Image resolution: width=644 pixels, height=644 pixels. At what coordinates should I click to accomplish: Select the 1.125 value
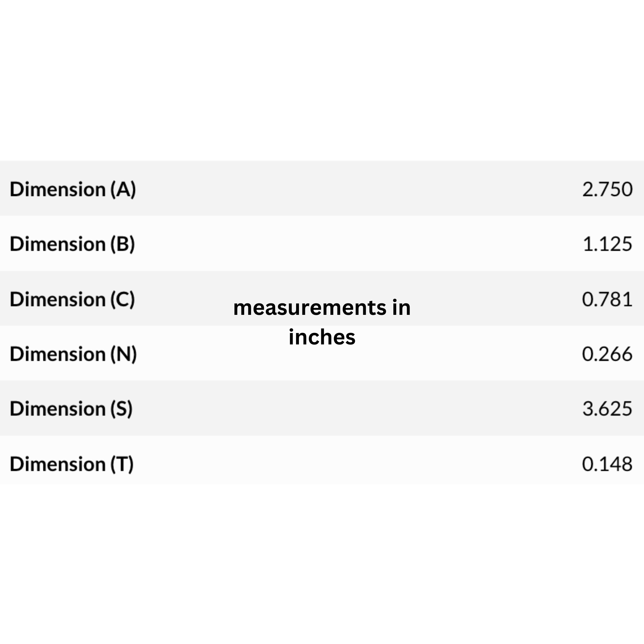coord(607,244)
